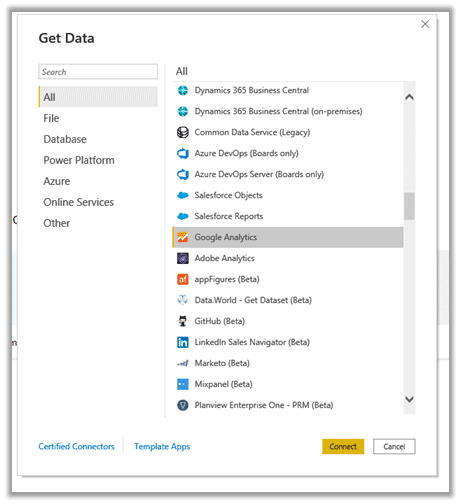The image size is (461, 504).
Task: Focus the Search input field
Action: click(98, 72)
